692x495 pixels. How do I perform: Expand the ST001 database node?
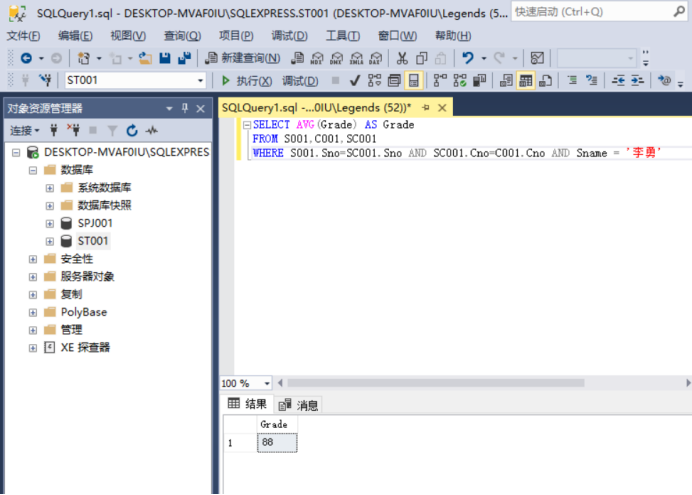click(50, 241)
